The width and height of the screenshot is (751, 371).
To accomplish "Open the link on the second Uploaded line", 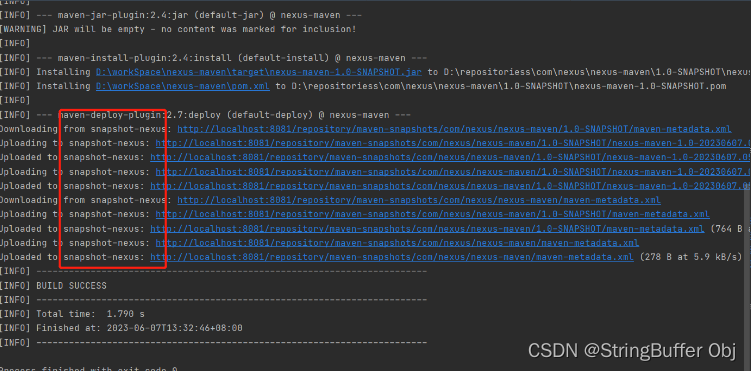I will click(450, 186).
